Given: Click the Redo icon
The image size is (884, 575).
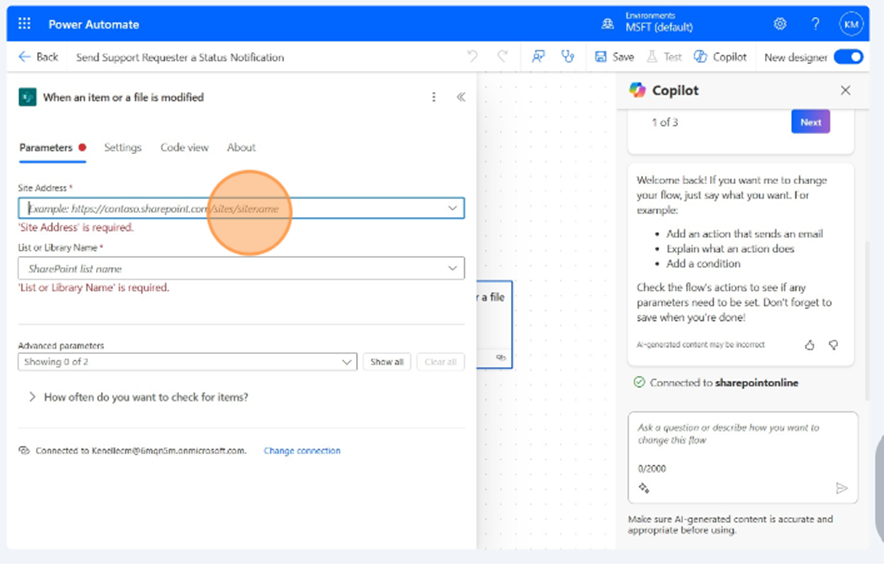Looking at the screenshot, I should click(502, 56).
